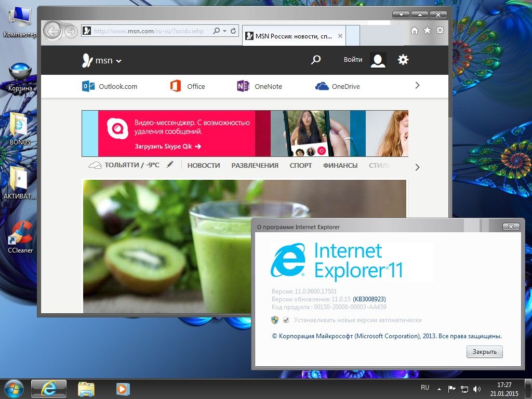Click the user profile avatar icon
Image resolution: width=532 pixels, height=399 pixels.
point(378,60)
